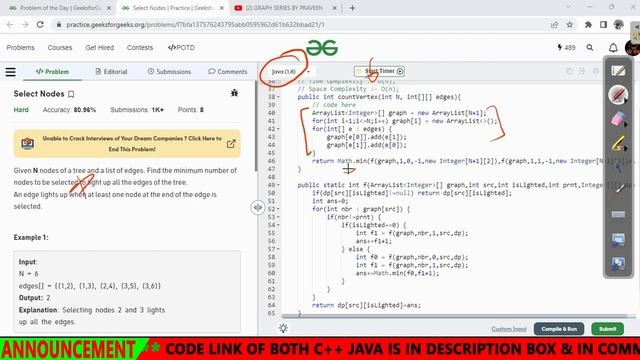Open the Get Hired nav item
Viewport: 640px width, 360px height.
(x=100, y=48)
